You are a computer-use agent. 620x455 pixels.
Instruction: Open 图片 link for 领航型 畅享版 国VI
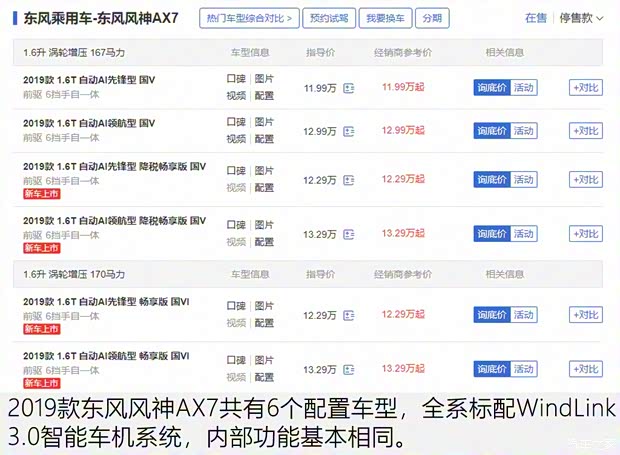coord(264,360)
